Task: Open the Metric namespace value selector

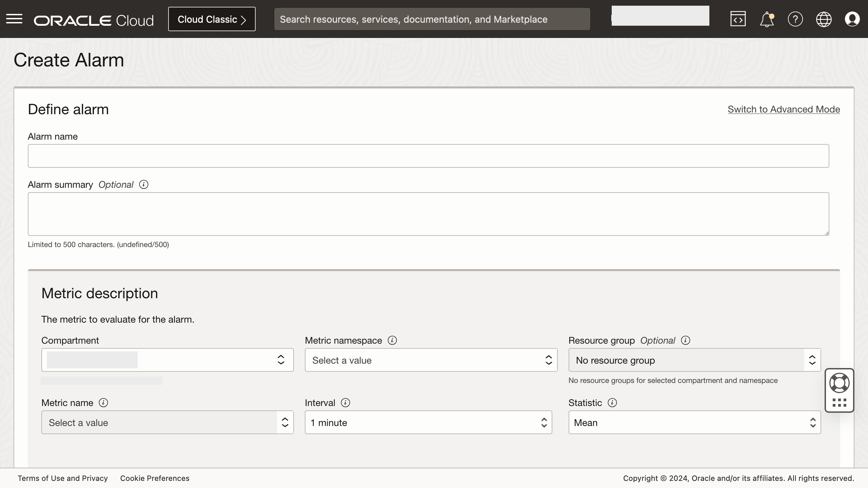Action: pyautogui.click(x=431, y=360)
